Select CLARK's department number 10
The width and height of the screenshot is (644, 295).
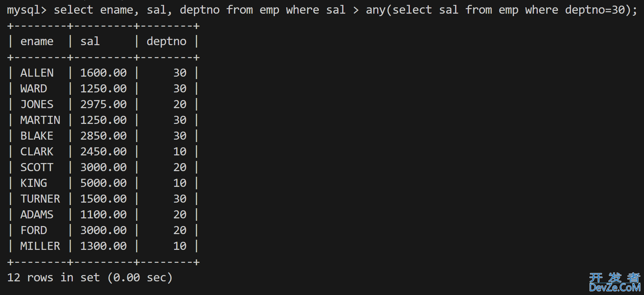[180, 152]
